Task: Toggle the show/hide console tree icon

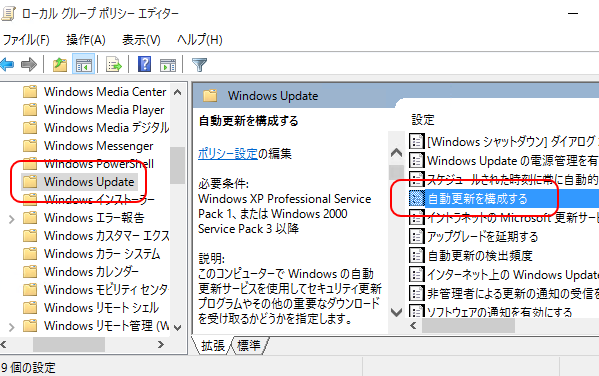Action: coord(84,65)
